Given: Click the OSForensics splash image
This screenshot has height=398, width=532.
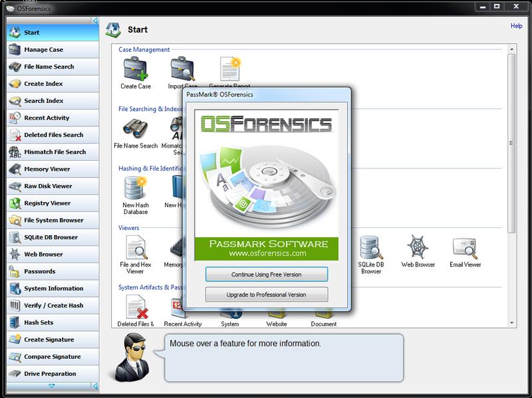Looking at the screenshot, I should tap(267, 185).
